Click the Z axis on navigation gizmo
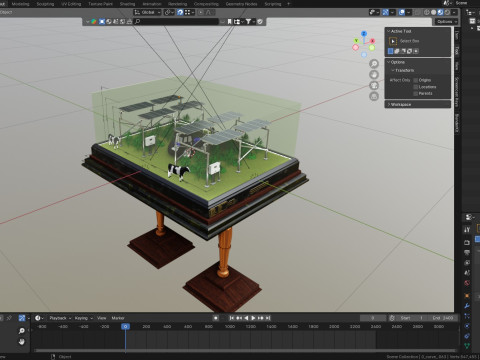Screen dimensions: 480x360 pyautogui.click(x=364, y=34)
